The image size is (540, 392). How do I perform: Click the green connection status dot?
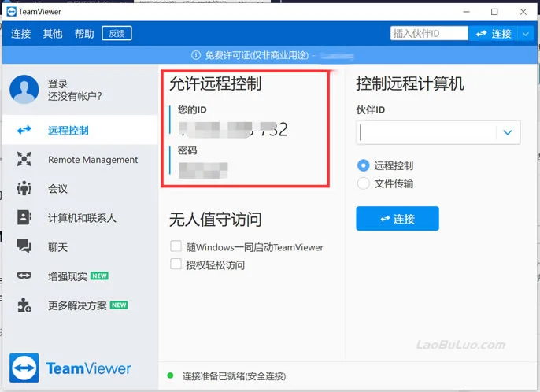[x=170, y=375]
